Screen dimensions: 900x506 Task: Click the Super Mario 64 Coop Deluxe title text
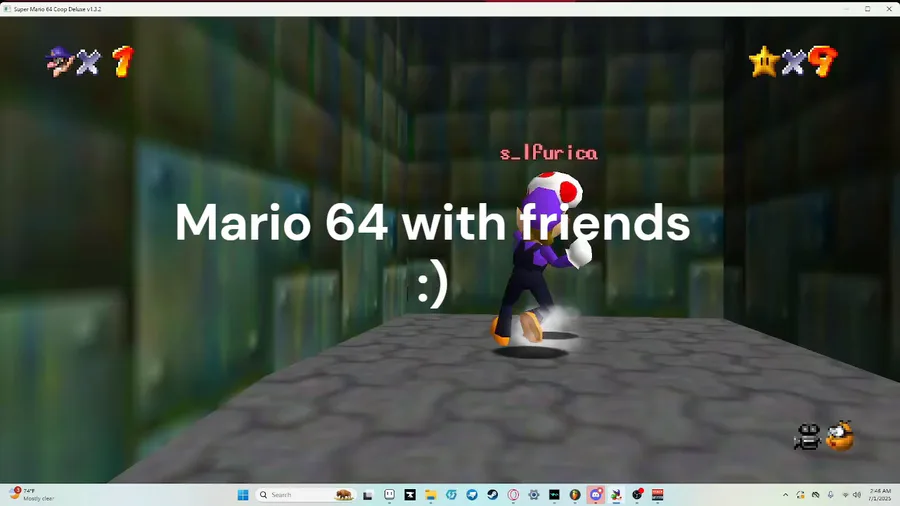(57, 9)
